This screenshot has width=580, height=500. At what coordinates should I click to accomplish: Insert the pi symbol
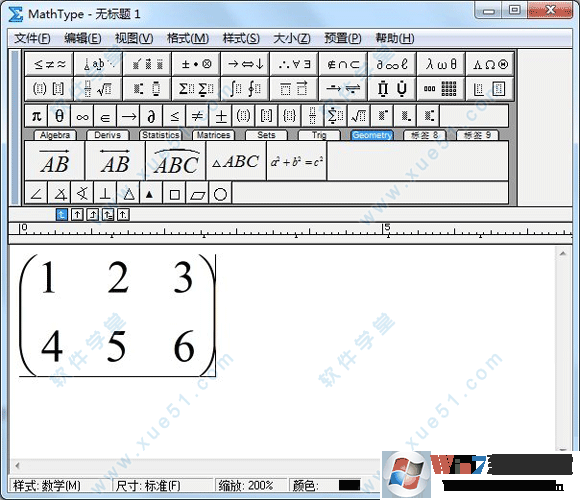[36, 116]
